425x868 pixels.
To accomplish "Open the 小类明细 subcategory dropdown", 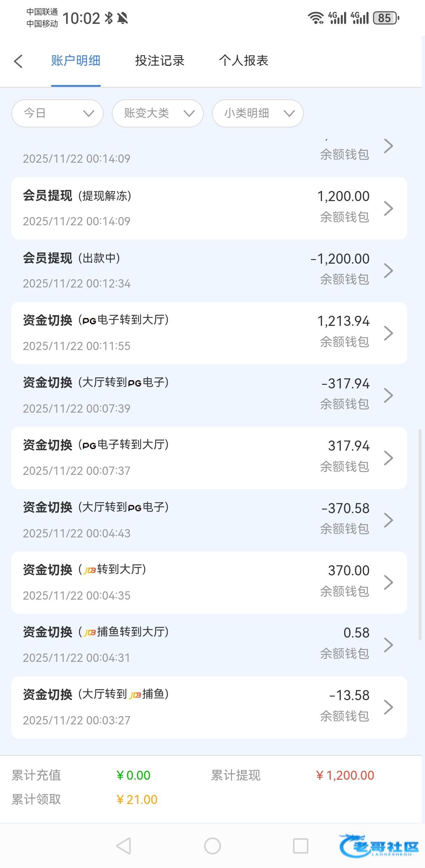I will 257,113.
